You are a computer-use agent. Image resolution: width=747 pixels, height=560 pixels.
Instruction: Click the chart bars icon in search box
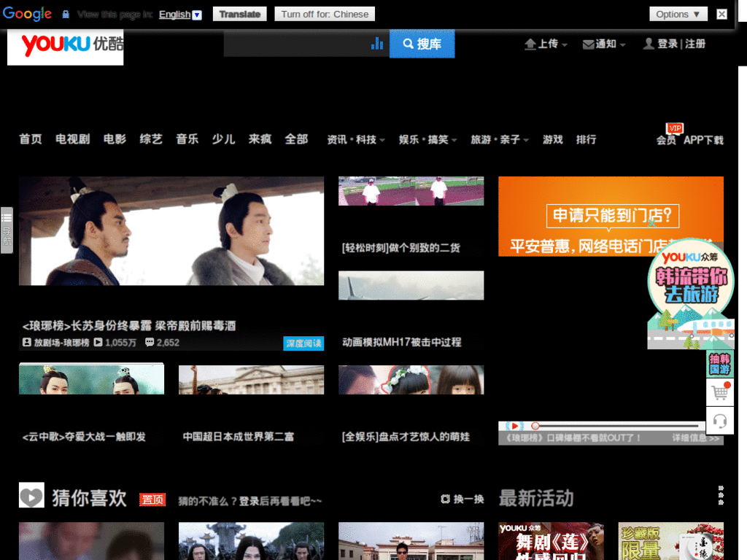(376, 44)
